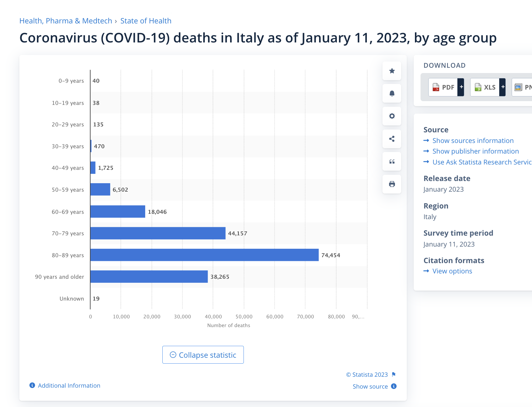The image size is (532, 407).
Task: Click the 74,454 value label
Action: [x=331, y=255]
